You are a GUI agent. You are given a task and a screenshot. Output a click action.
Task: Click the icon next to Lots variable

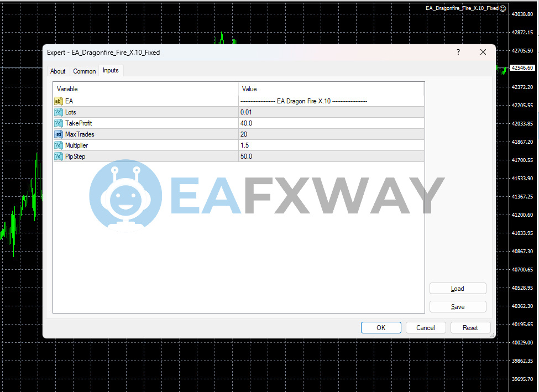58,112
